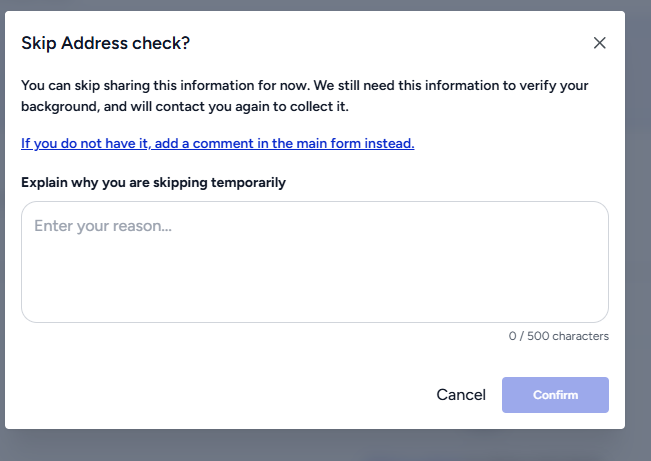Dismiss dialog using the Cancel text button

[461, 395]
